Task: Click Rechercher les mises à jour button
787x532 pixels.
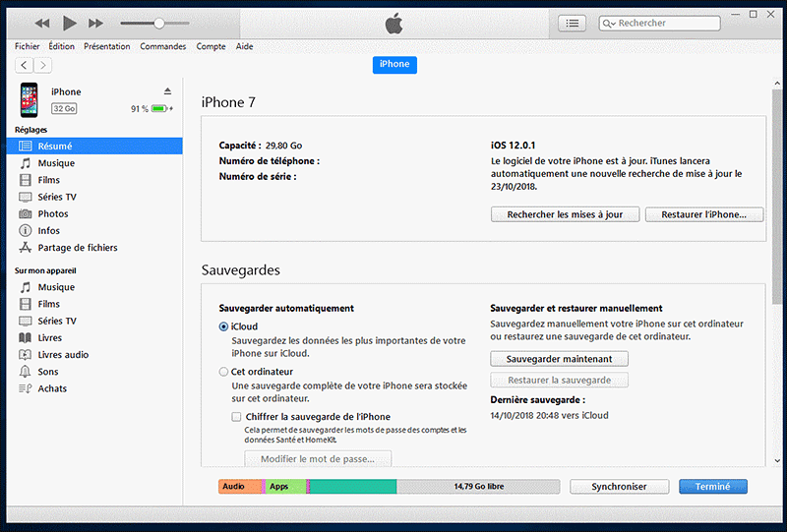Action: click(x=565, y=214)
